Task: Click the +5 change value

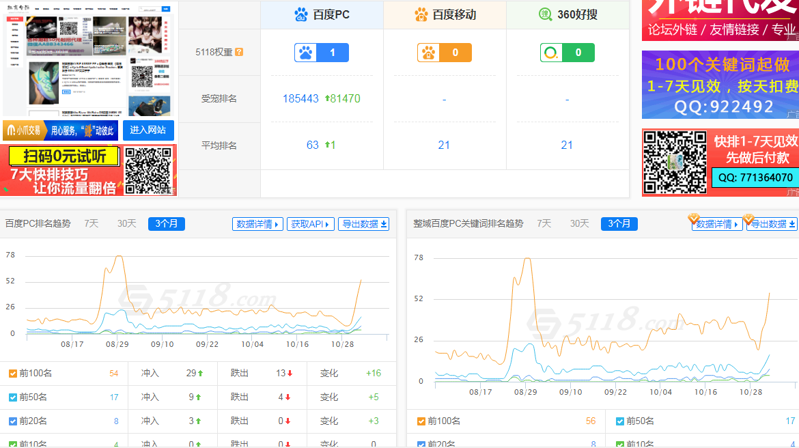Action: [374, 397]
